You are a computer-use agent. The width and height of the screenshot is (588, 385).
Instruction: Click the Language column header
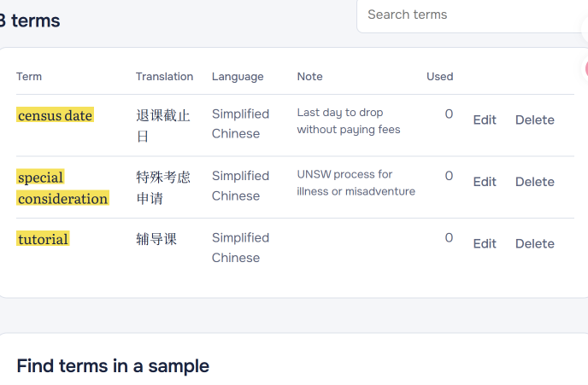(238, 77)
